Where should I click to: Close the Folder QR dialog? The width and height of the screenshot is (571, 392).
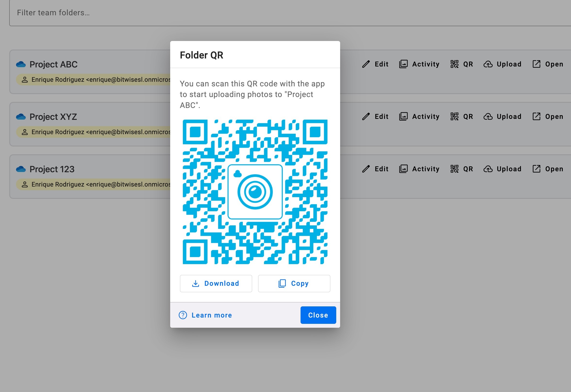click(318, 315)
